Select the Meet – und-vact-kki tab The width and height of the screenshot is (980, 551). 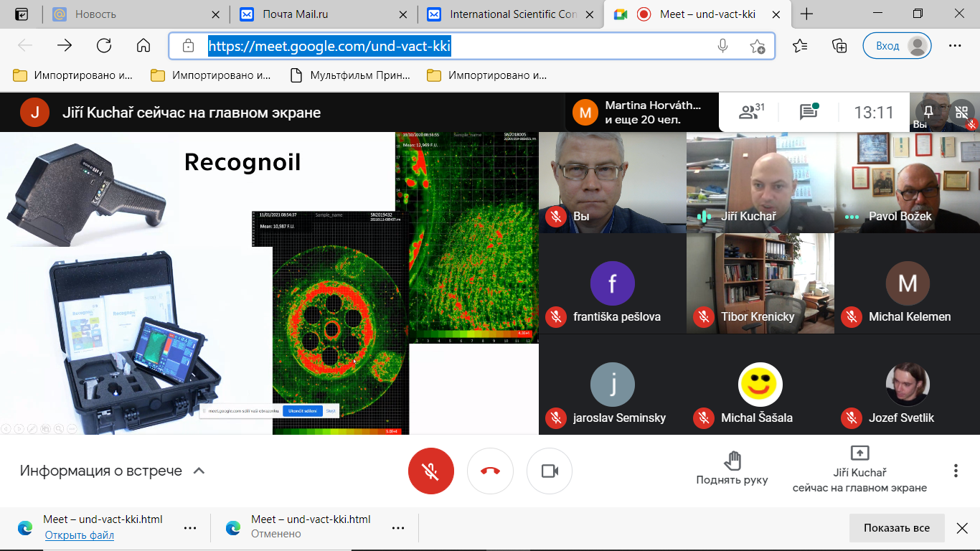tap(696, 14)
